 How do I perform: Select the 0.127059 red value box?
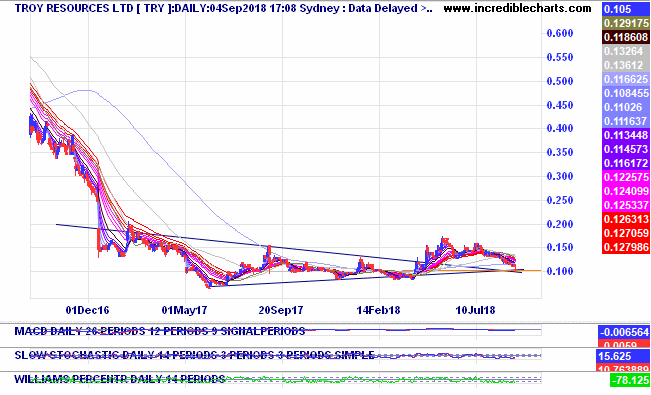pyautogui.click(x=626, y=233)
